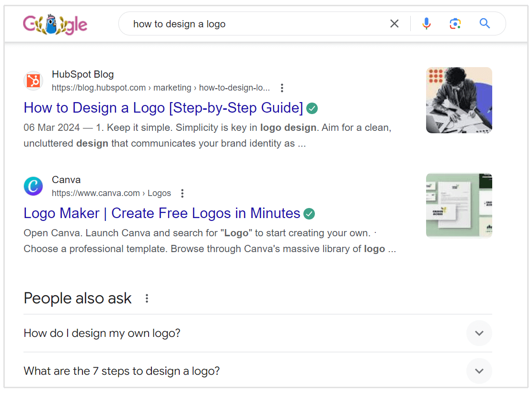
Task: Click the HubSpot favicon icon
Action: [34, 81]
